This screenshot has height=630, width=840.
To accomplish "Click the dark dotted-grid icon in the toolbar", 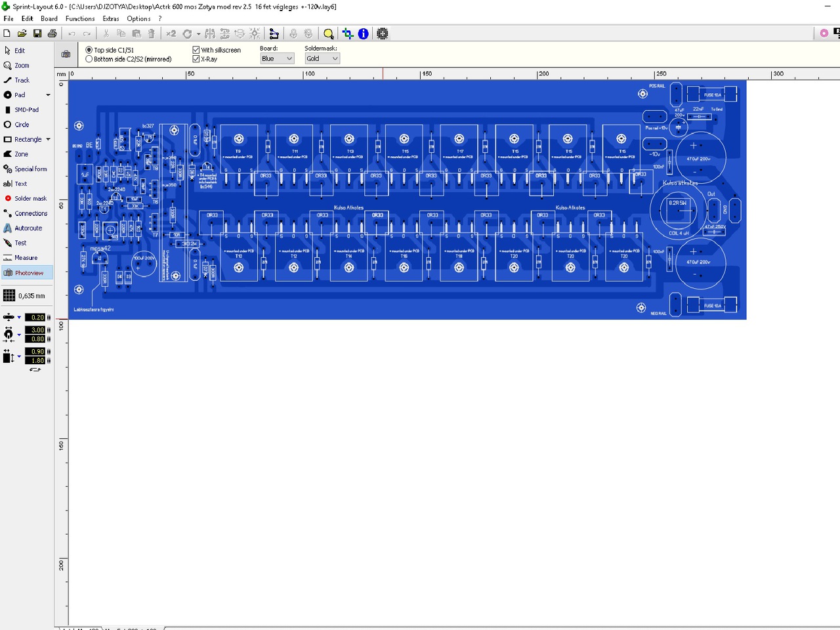I will [x=383, y=33].
